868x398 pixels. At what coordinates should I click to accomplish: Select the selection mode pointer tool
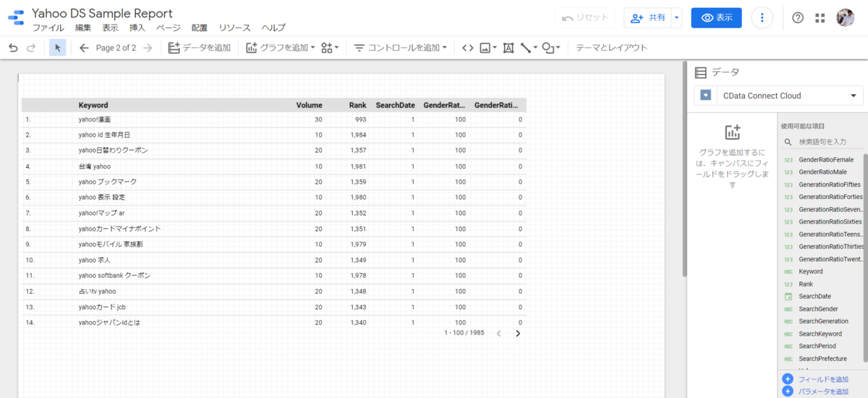[x=57, y=48]
